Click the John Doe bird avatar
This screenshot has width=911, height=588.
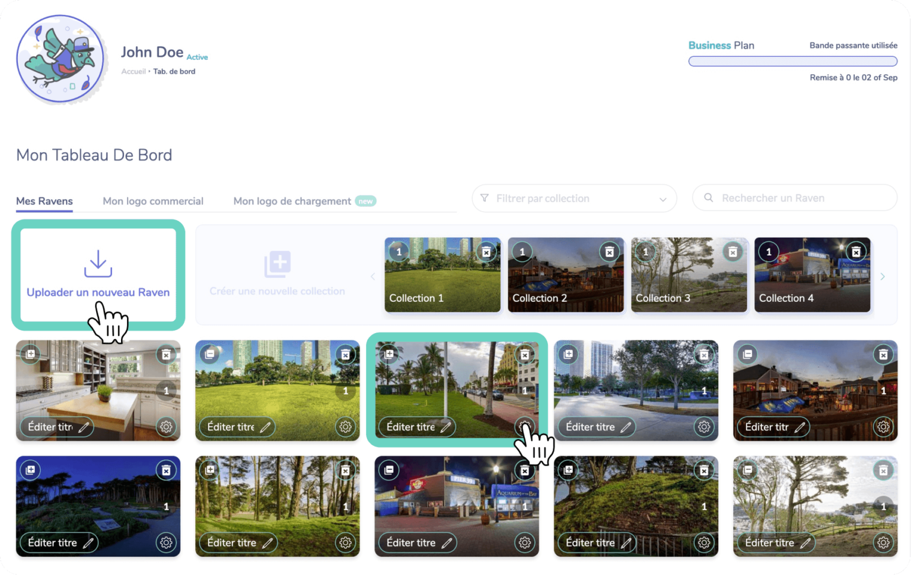point(60,59)
